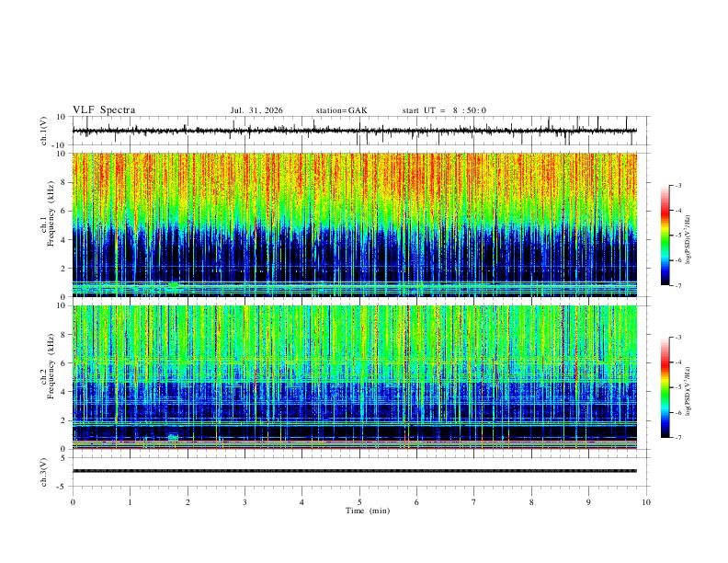Image resolution: width=728 pixels, height=563 pixels.
Task: Click the VLF Spectra title text
Action: 104,110
